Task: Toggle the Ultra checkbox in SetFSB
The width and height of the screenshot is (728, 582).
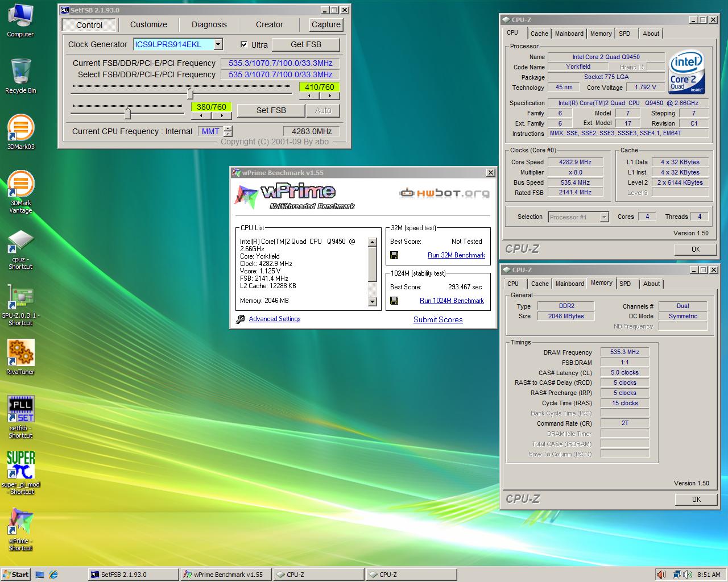Action: click(244, 45)
